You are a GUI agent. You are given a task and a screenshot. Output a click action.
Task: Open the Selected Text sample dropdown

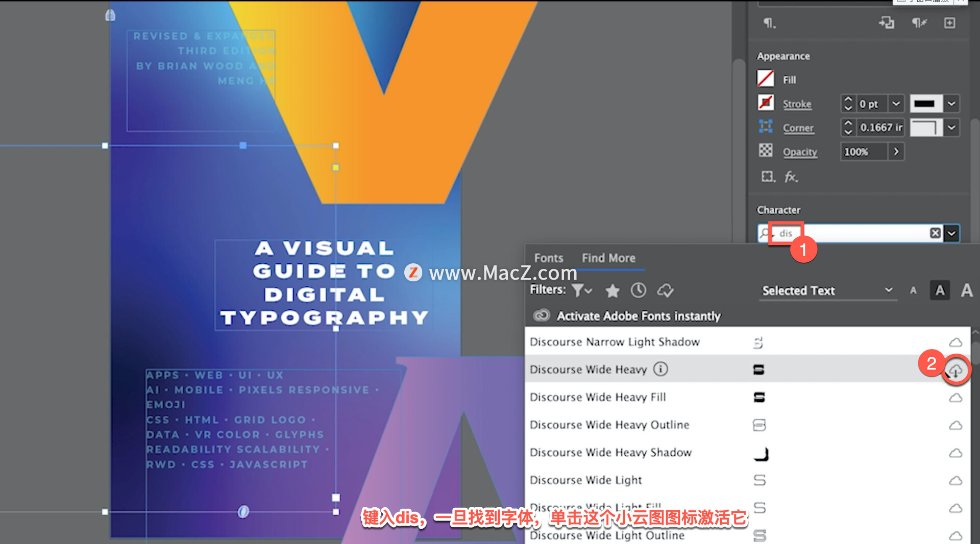[827, 290]
